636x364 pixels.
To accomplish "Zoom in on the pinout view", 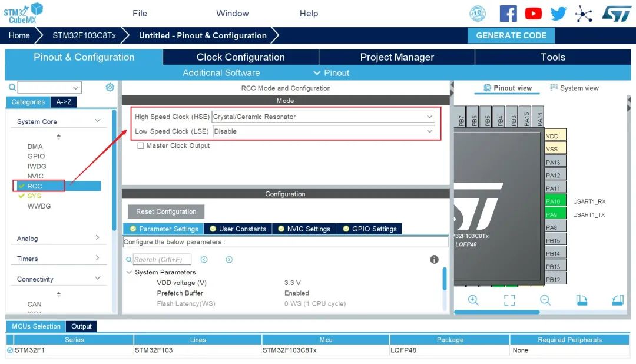I will click(473, 300).
